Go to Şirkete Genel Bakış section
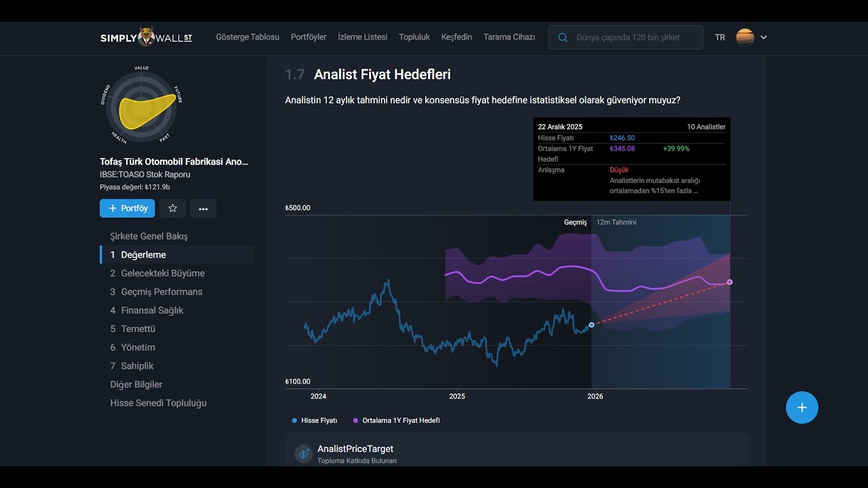 click(149, 237)
